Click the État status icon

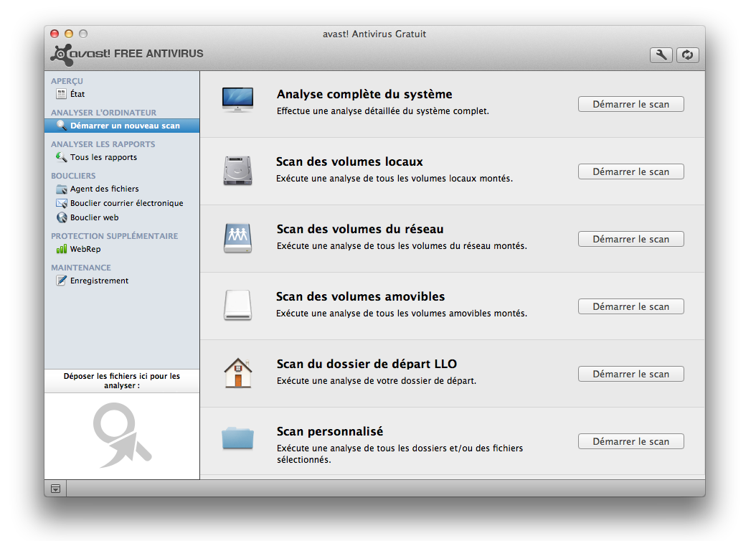(61, 94)
